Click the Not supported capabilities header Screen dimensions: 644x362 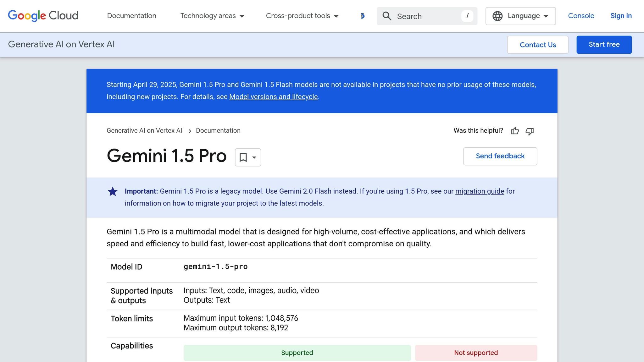coord(476,353)
